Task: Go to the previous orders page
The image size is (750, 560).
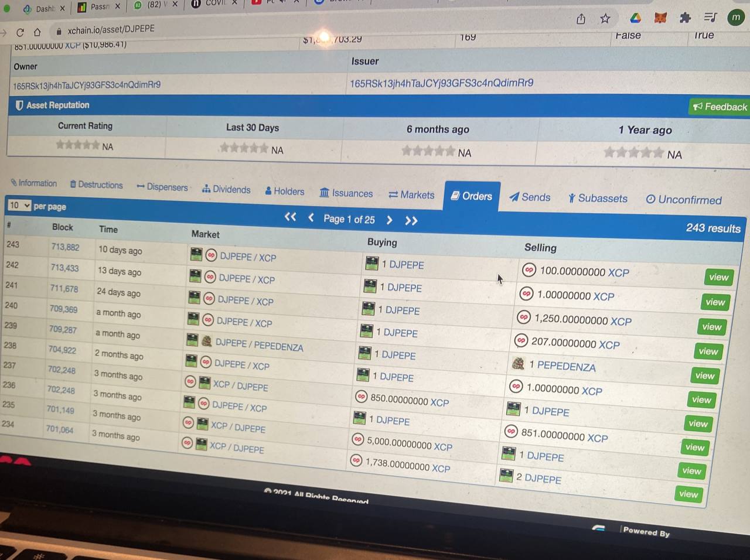Action: tap(311, 218)
